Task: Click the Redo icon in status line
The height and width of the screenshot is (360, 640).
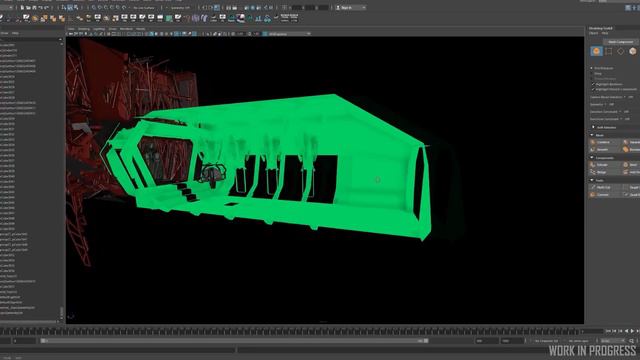Action: [x=46, y=7]
